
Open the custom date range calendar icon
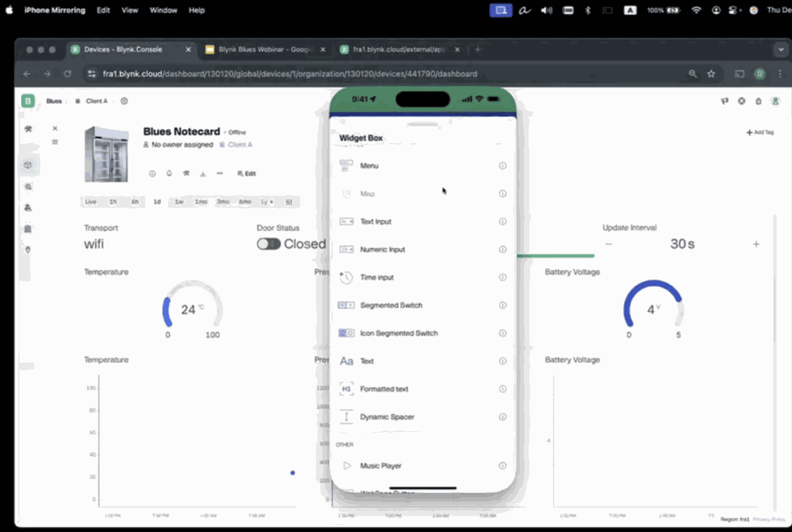pos(289,202)
